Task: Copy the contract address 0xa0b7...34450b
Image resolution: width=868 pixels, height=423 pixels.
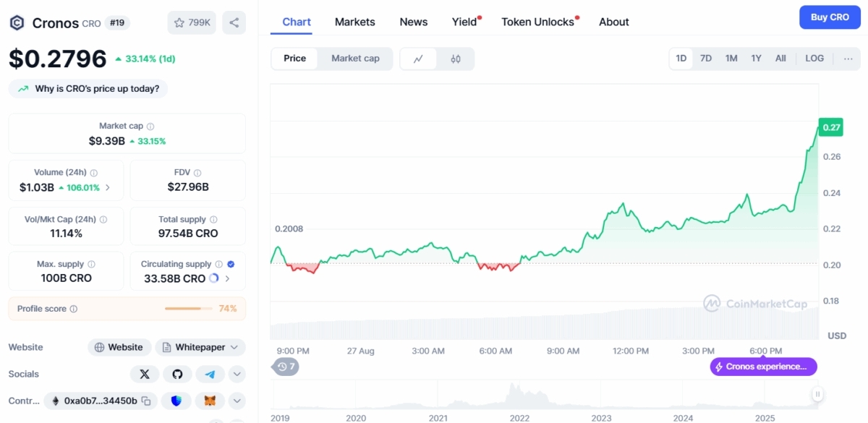Action: coord(146,401)
